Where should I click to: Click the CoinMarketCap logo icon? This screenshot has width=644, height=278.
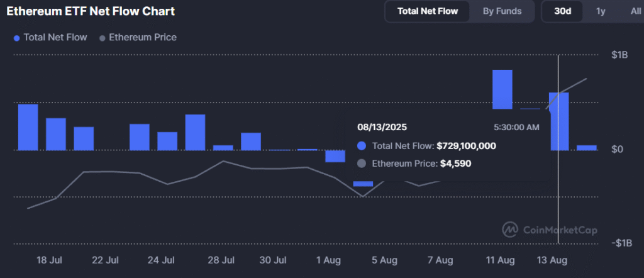coord(510,230)
